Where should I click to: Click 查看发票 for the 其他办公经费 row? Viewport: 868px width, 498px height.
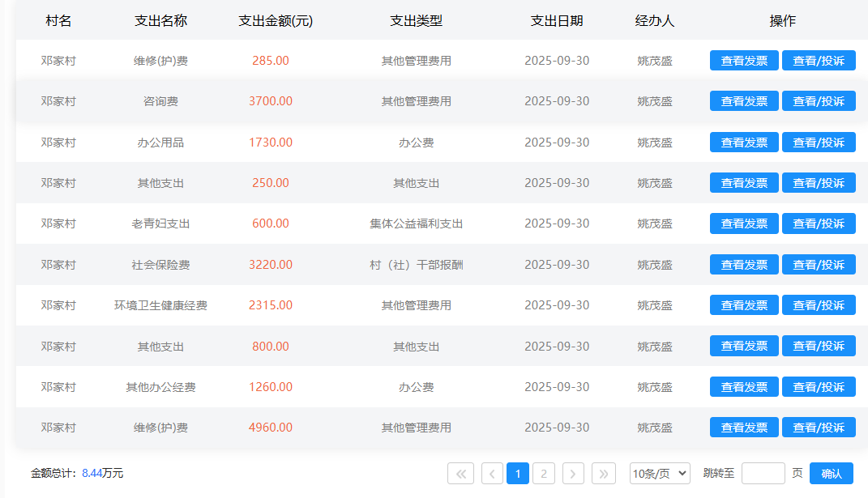(x=744, y=387)
